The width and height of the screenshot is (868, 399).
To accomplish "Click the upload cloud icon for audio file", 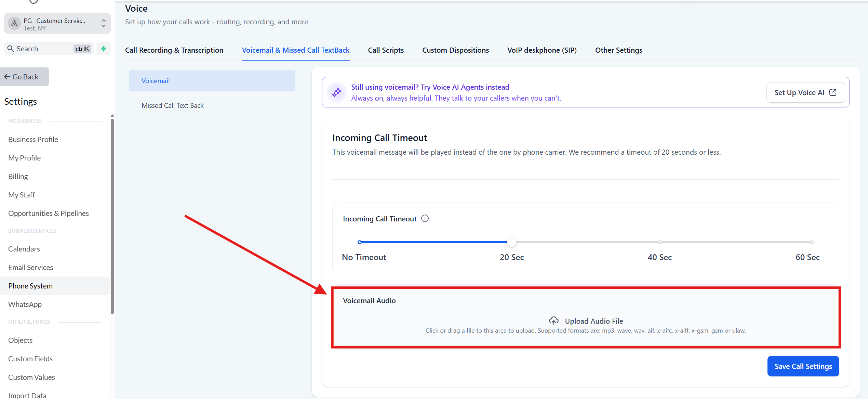I will tap(554, 321).
